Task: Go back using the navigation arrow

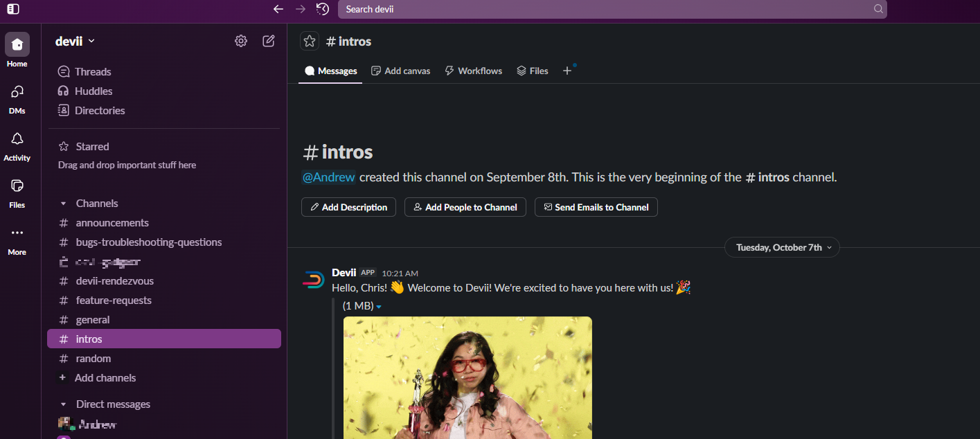Action: point(278,9)
